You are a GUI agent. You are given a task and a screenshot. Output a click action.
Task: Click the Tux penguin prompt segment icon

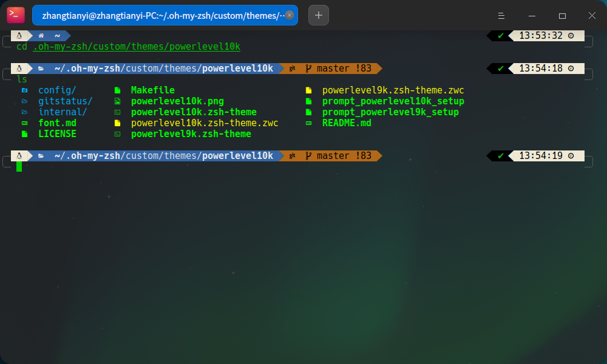tap(21, 68)
